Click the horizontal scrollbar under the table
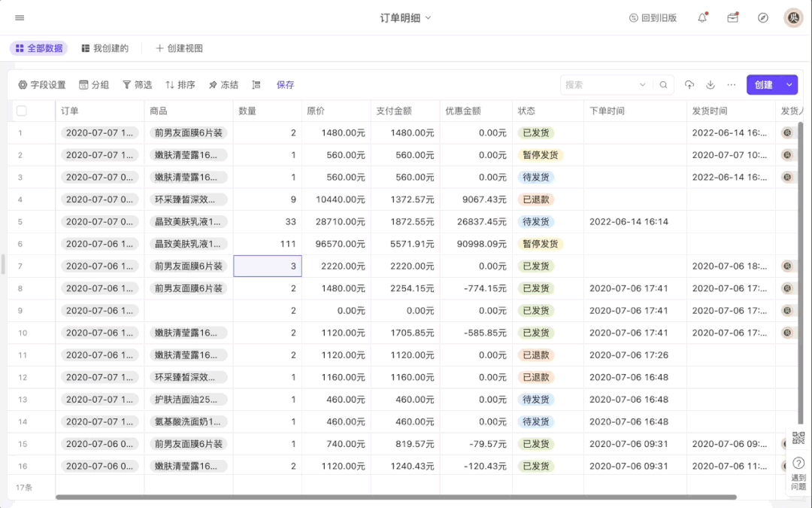The width and height of the screenshot is (812, 508). (x=395, y=497)
